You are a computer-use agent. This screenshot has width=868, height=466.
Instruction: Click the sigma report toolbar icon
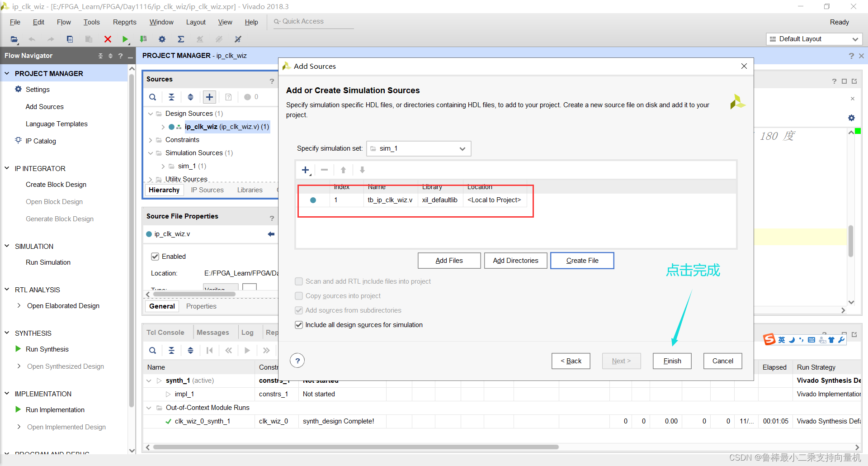pyautogui.click(x=181, y=39)
